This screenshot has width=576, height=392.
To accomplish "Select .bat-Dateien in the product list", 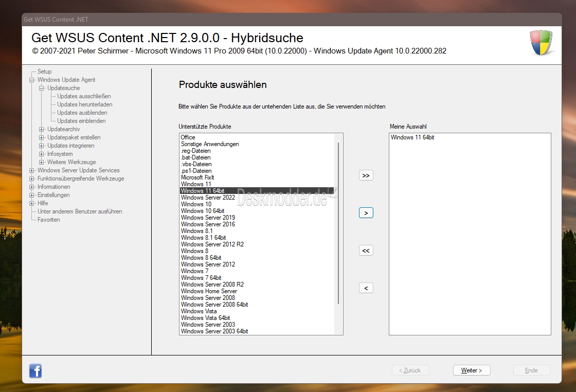I will 257,157.
